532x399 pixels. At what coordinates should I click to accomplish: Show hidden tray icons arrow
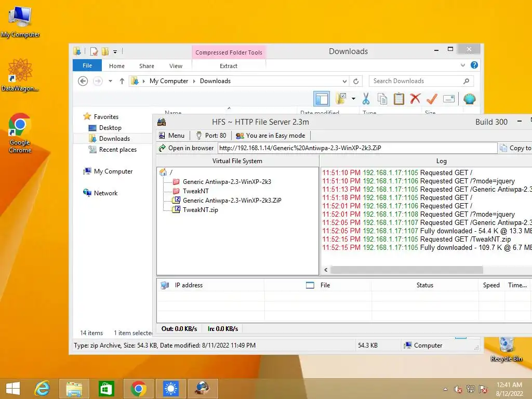pos(445,389)
